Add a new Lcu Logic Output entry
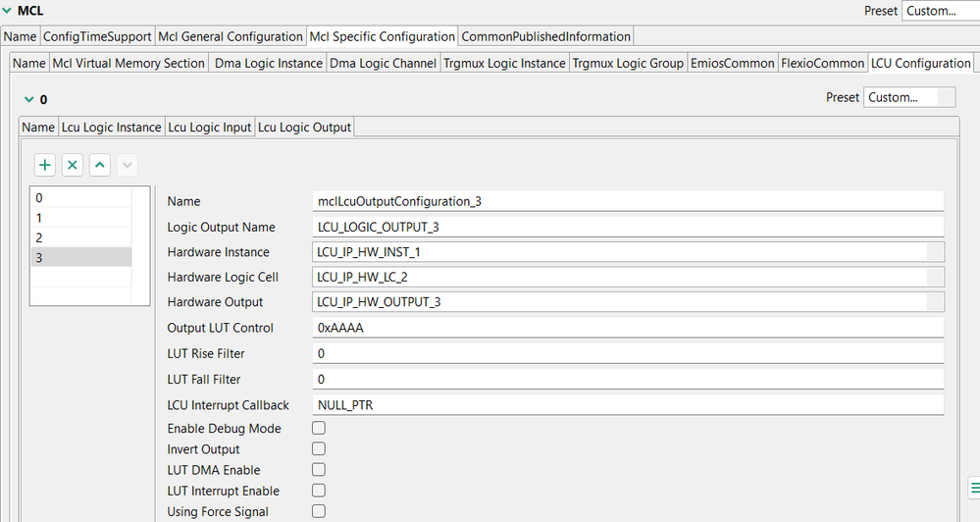 pyautogui.click(x=45, y=165)
